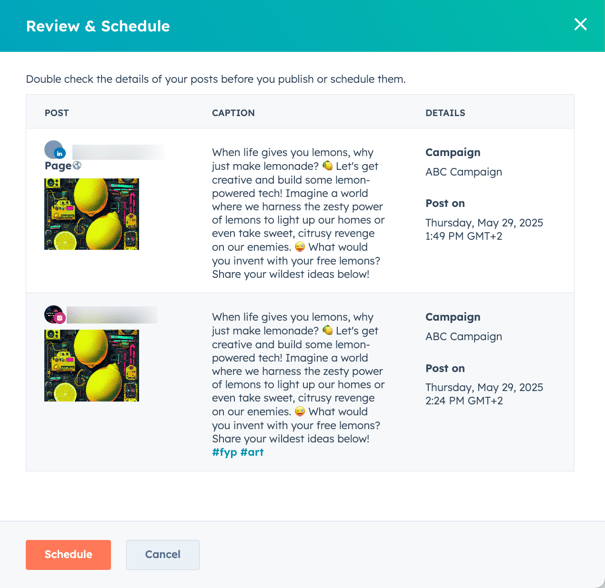Click the Cancel button
The width and height of the screenshot is (605, 588).
point(163,554)
